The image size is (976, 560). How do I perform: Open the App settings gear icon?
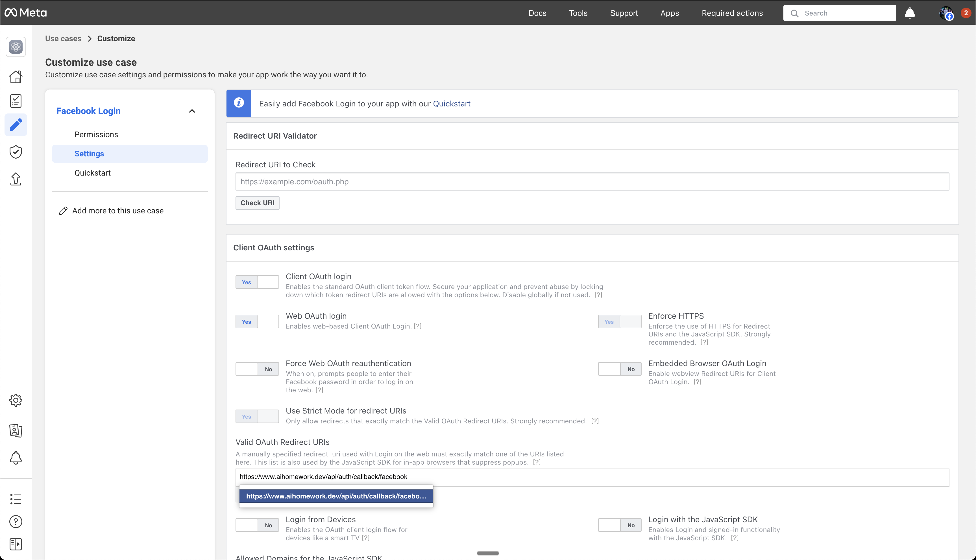click(x=16, y=401)
